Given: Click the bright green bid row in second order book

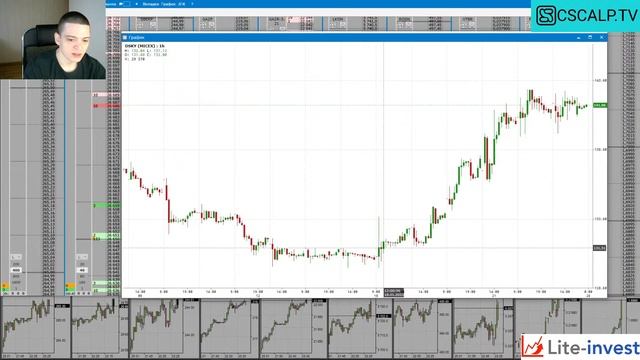Looking at the screenshot, I should 106,206.
